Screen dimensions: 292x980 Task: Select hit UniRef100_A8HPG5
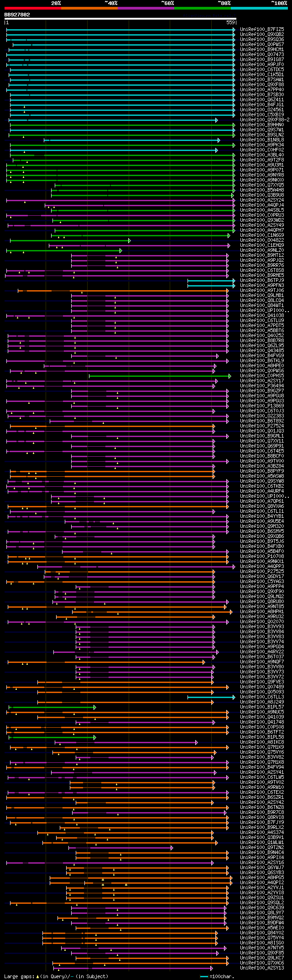[x=262, y=877]
